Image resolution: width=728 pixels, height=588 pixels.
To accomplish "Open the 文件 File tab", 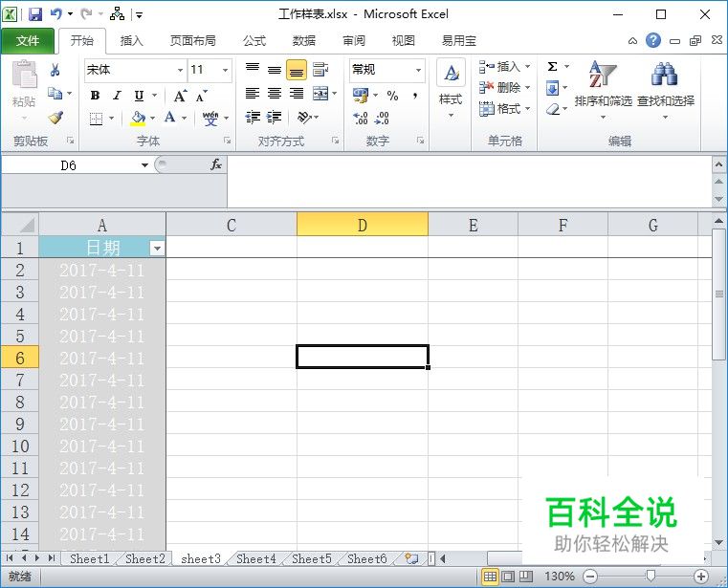I will pos(28,41).
